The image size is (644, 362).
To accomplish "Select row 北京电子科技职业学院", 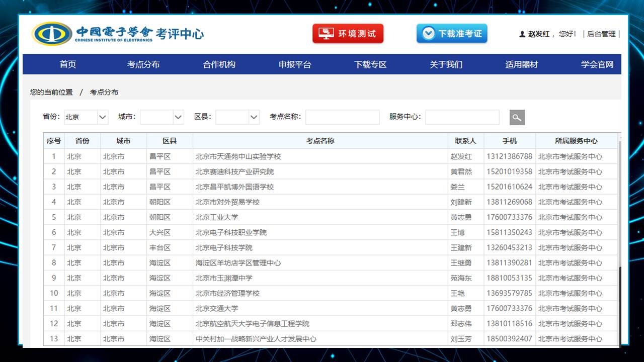I will click(331, 232).
